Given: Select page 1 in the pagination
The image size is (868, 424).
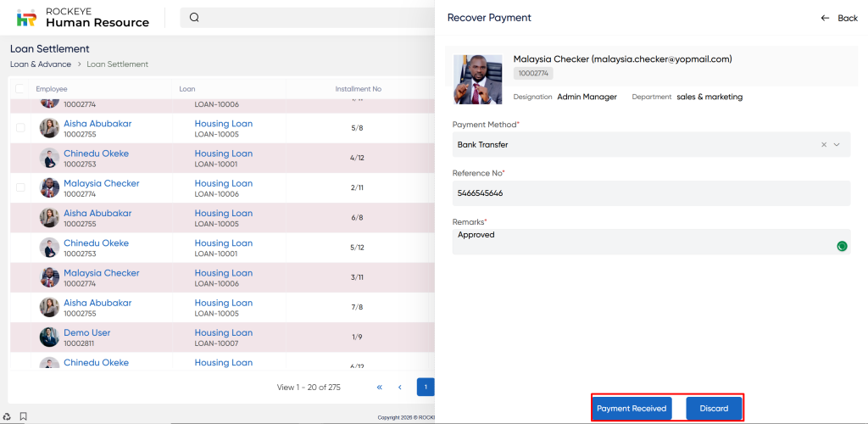Looking at the screenshot, I should (426, 388).
